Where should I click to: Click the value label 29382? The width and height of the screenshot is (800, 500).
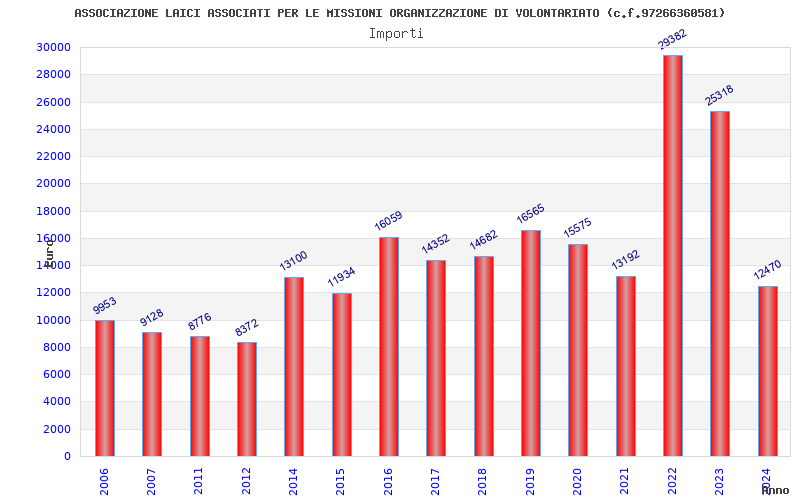(x=673, y=39)
